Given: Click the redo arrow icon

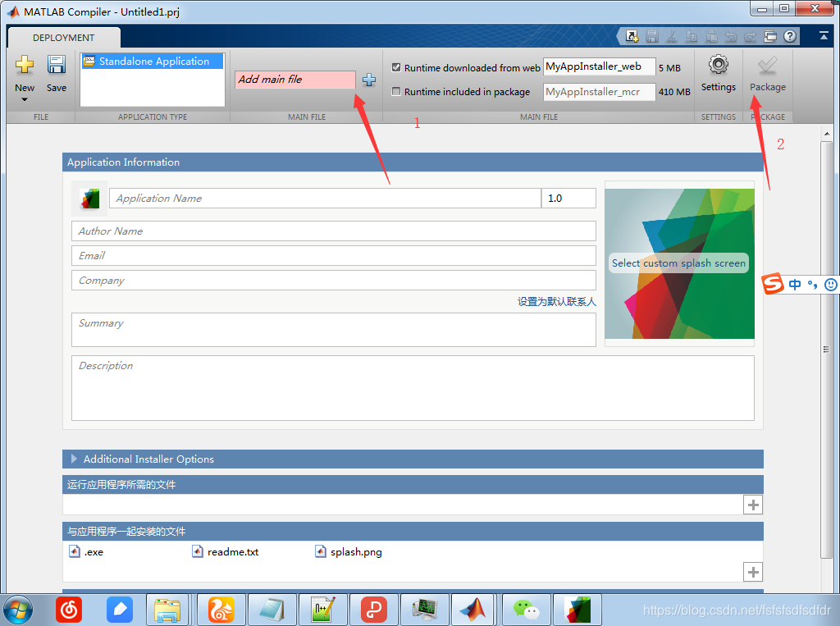Looking at the screenshot, I should tap(751, 36).
